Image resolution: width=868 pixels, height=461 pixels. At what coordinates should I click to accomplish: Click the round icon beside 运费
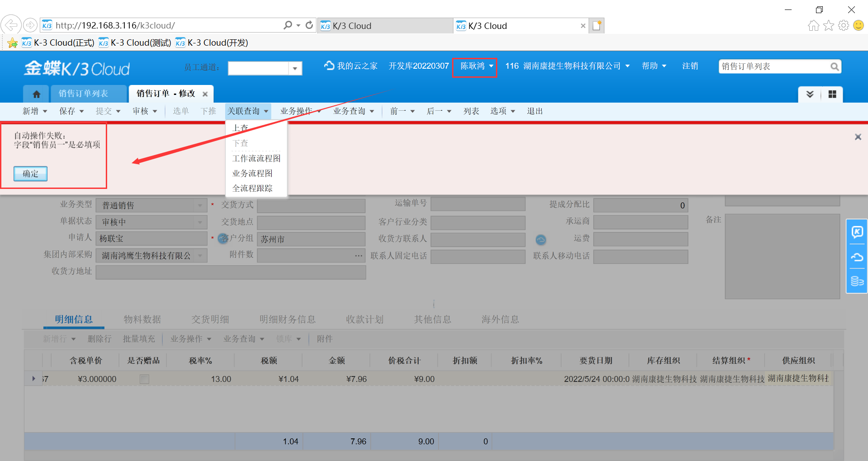[x=541, y=240]
